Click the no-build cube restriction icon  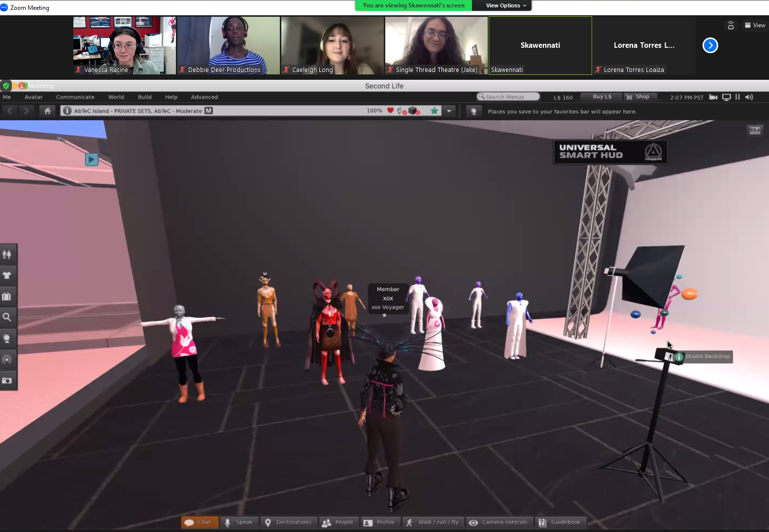(414, 111)
